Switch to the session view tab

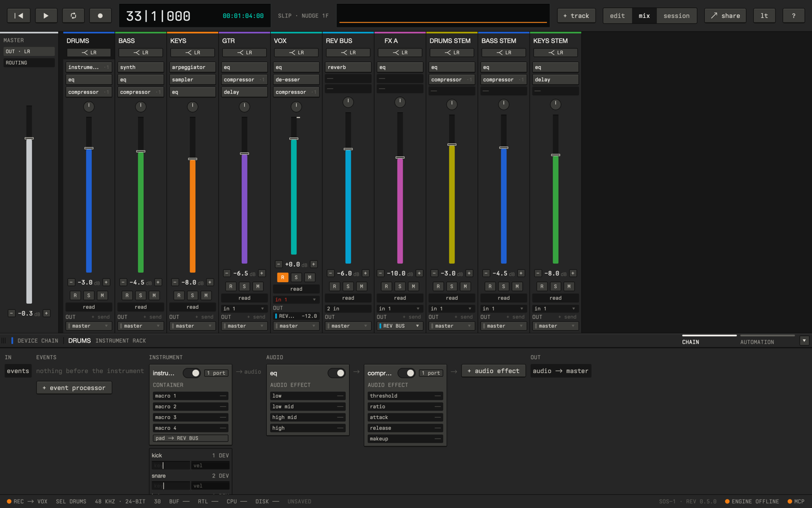[676, 16]
